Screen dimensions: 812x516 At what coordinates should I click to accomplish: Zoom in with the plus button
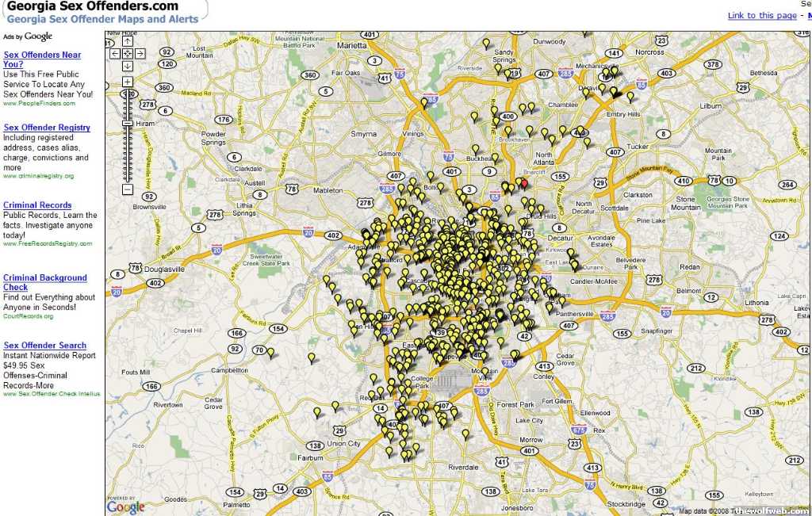click(x=128, y=82)
